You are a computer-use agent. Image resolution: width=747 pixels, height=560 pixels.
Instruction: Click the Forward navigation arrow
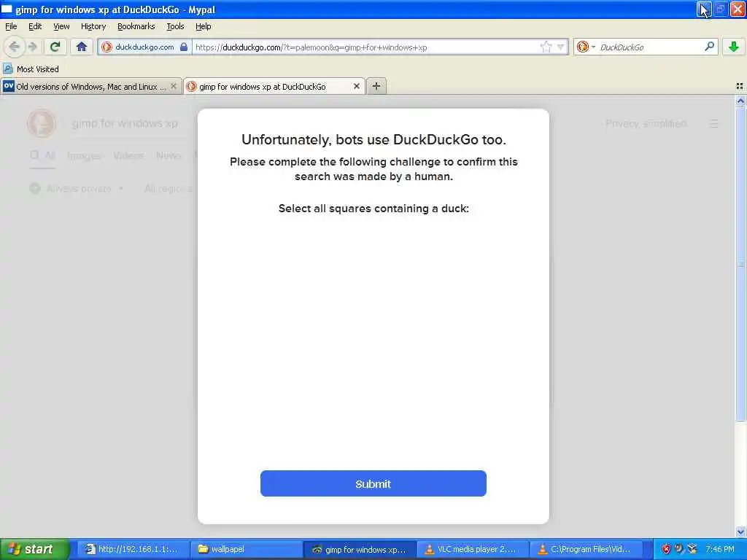32,47
